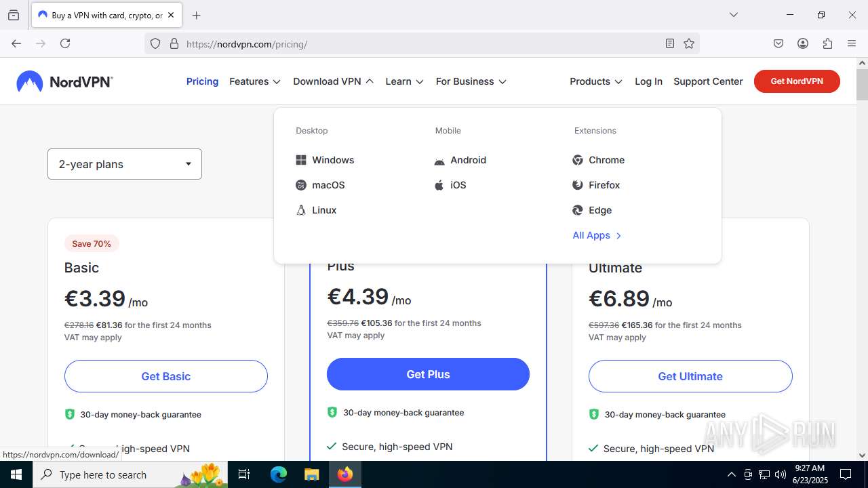The image size is (868, 488).
Task: Open Firefox account icon
Action: tap(803, 43)
